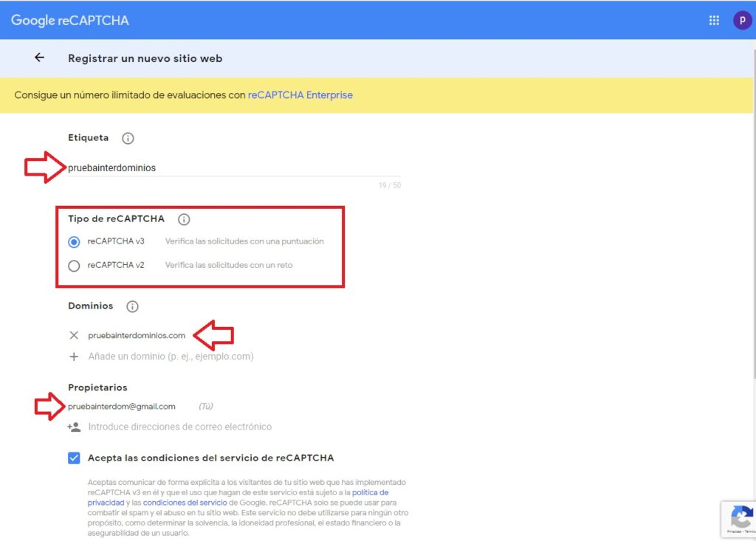Image resolution: width=756 pixels, height=541 pixels.
Task: Click the 19 / 50 character counter
Action: pyautogui.click(x=390, y=185)
